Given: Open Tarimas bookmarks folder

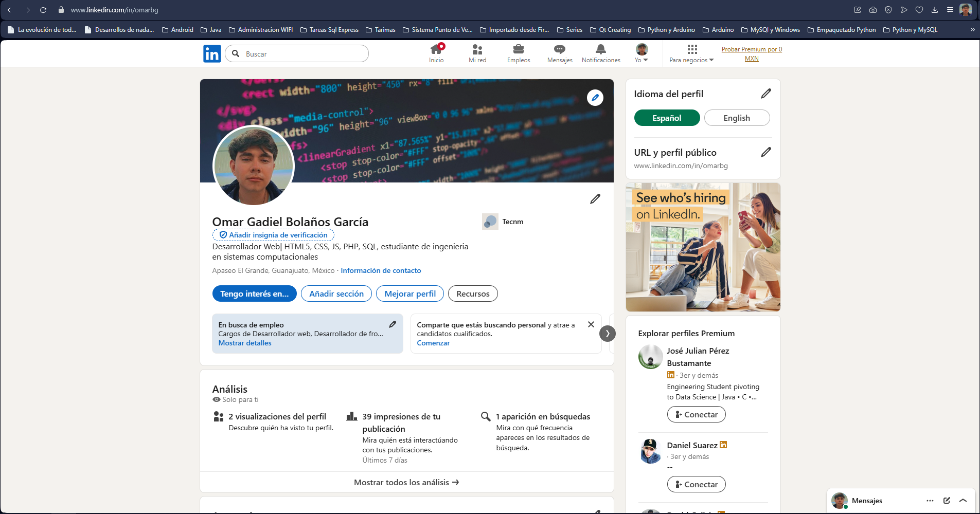Looking at the screenshot, I should coord(380,30).
